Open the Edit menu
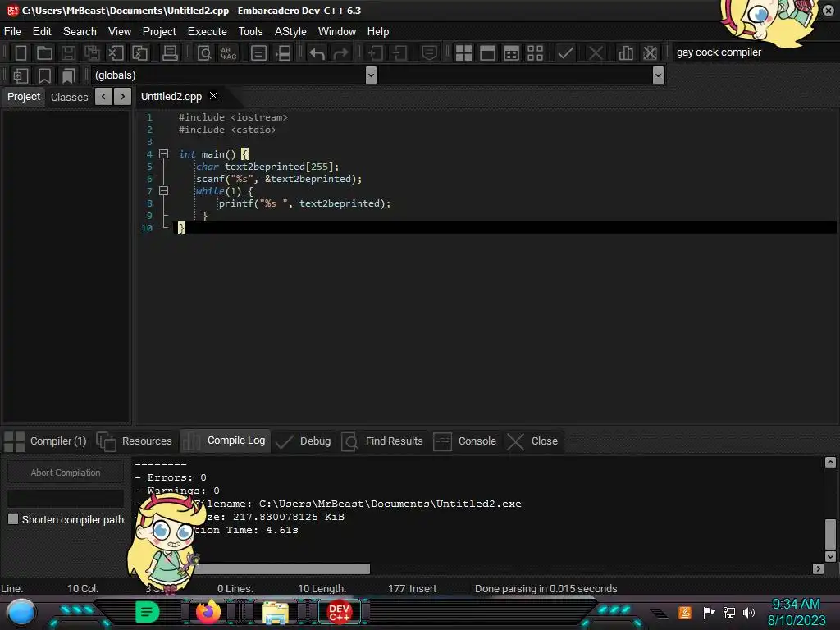The image size is (840, 630). pyautogui.click(x=42, y=32)
